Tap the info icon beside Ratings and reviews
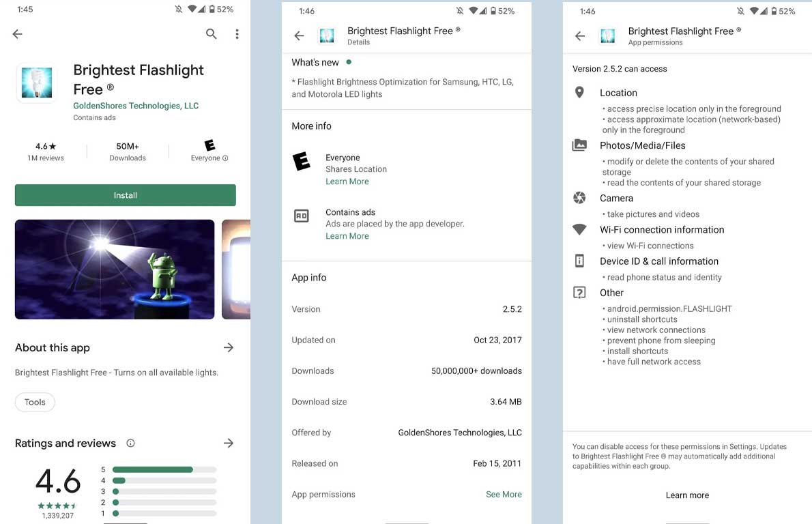Screen dimensions: 812x524 130,443
